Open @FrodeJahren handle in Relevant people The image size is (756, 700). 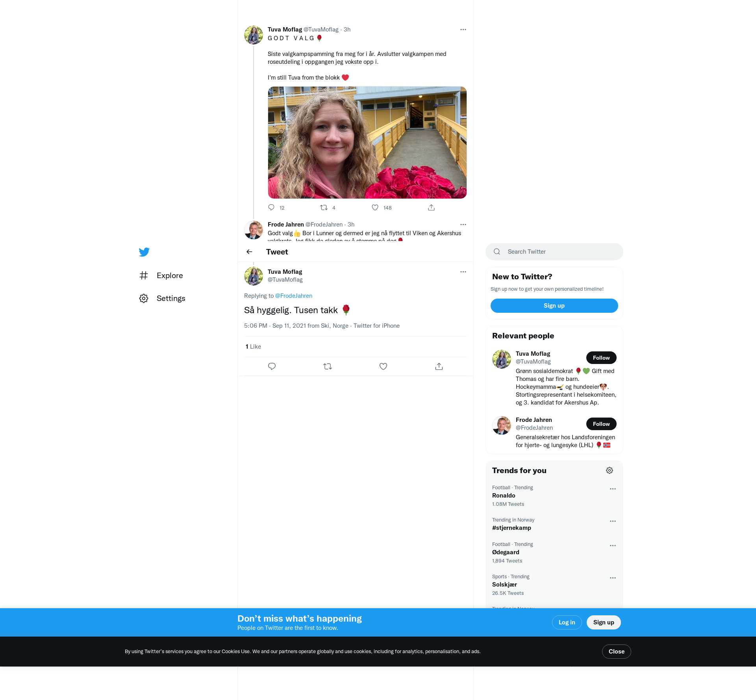tap(534, 428)
